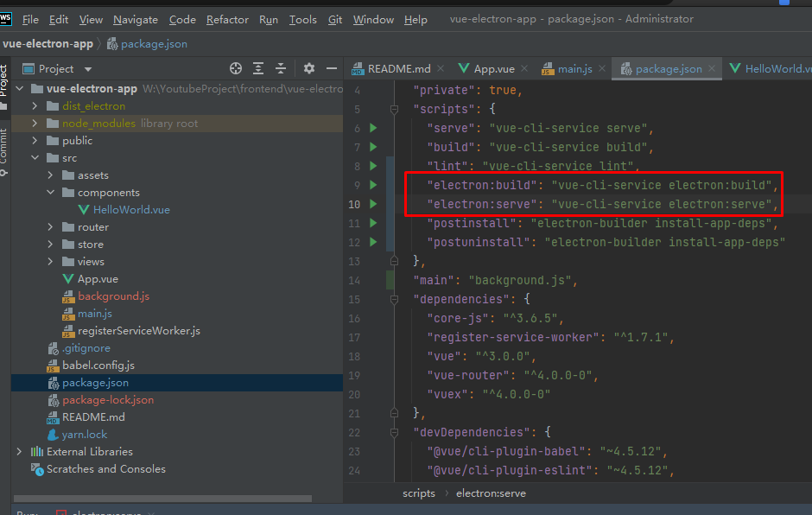The image size is (812, 515).
Task: Open Project panel settings gear
Action: click(x=309, y=68)
